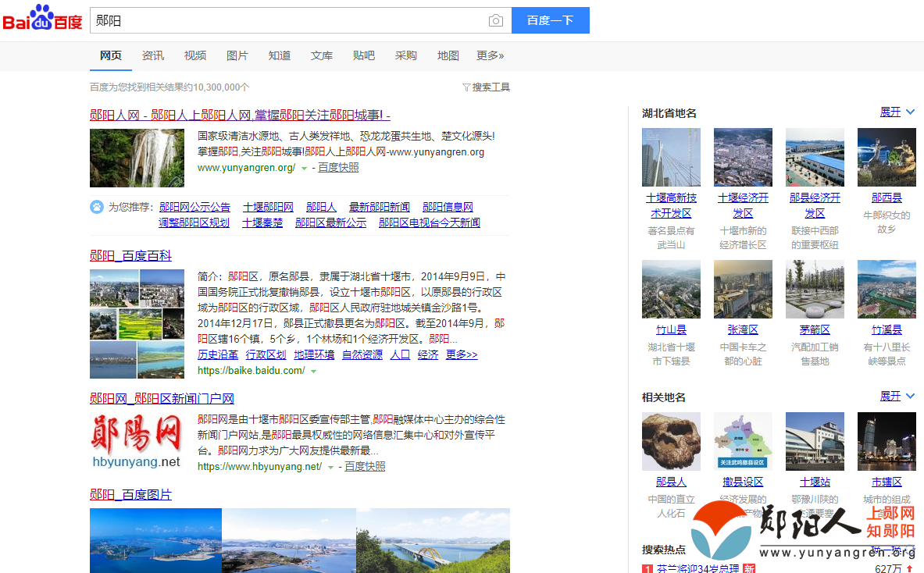Screen dimensions: 924x573
Task: Open the 更多» tab menu
Action: (x=491, y=55)
